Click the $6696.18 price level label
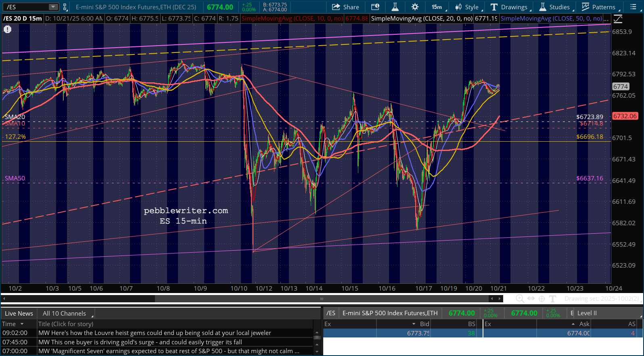 click(590, 137)
